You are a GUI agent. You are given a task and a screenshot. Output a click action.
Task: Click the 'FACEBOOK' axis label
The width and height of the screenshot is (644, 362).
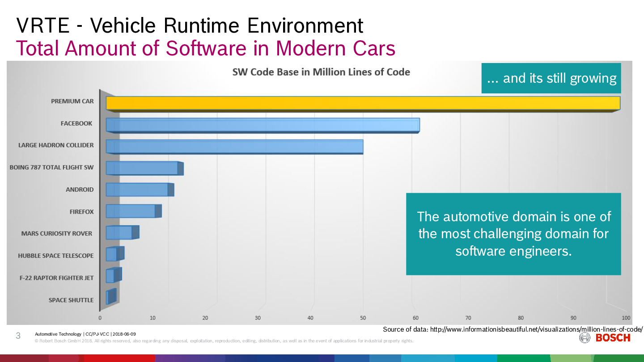76,123
